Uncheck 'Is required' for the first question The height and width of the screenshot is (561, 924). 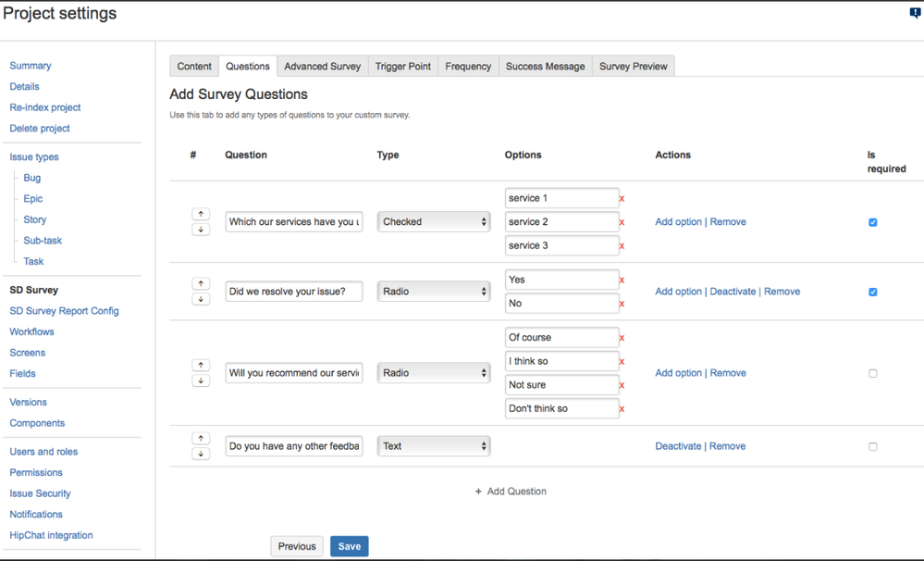[x=872, y=222]
